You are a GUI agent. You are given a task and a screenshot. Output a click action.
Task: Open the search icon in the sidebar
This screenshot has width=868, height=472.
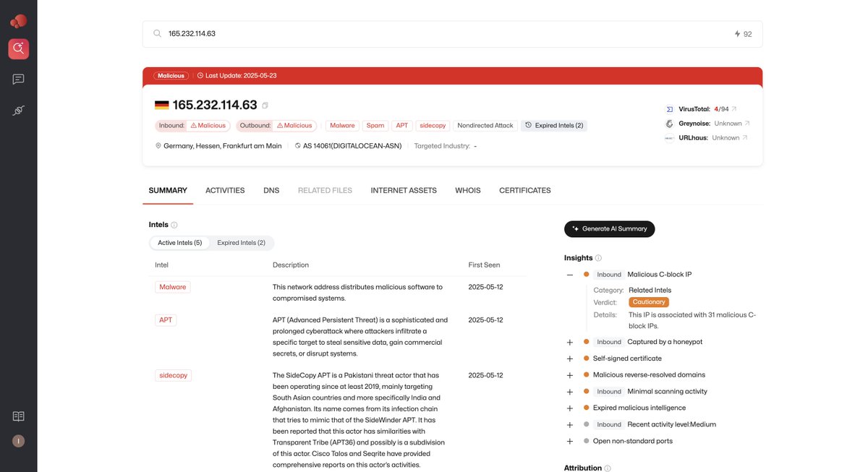[x=18, y=49]
